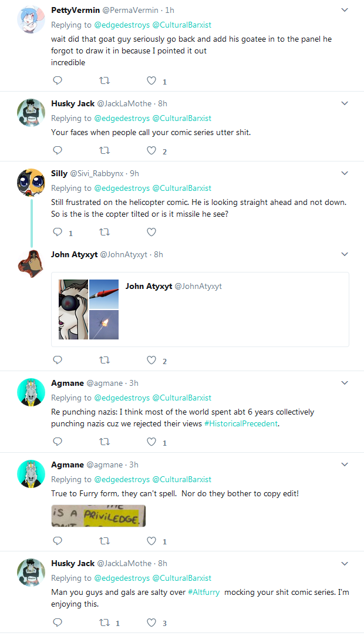Open @CulturalBarxist in Silly's reply line

click(x=181, y=188)
